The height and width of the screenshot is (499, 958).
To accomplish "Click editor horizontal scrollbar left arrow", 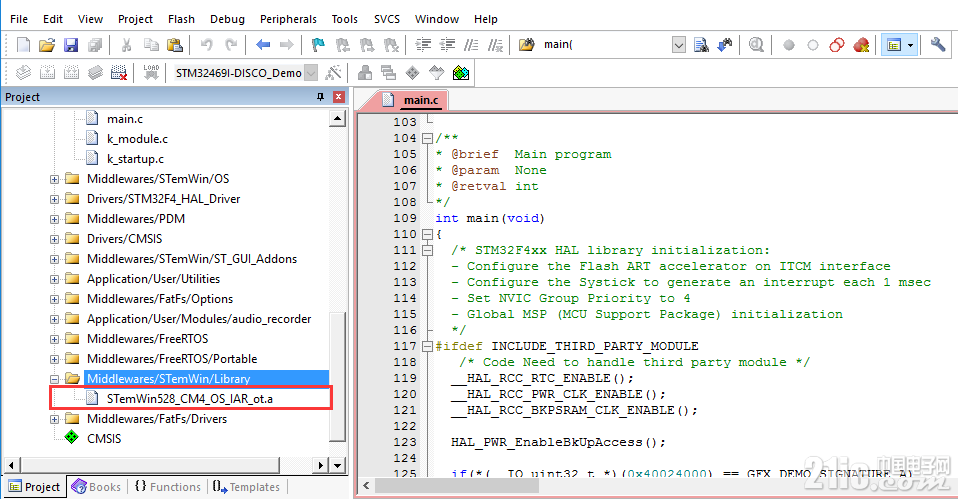I will click(366, 486).
